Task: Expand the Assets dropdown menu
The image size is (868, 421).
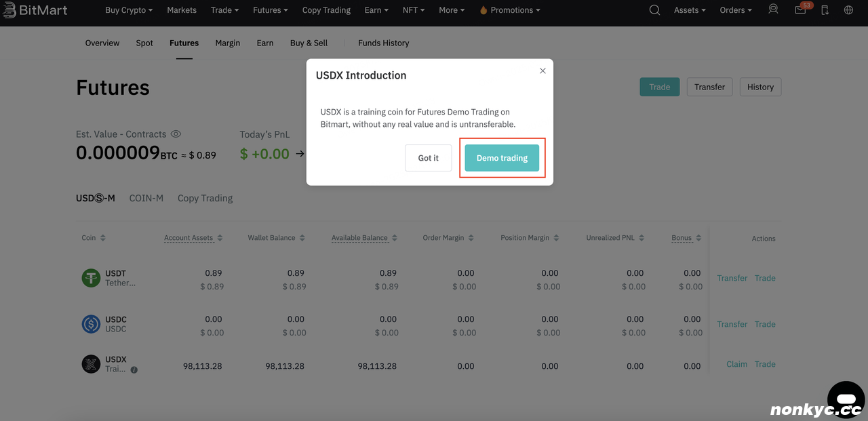Action: 690,10
